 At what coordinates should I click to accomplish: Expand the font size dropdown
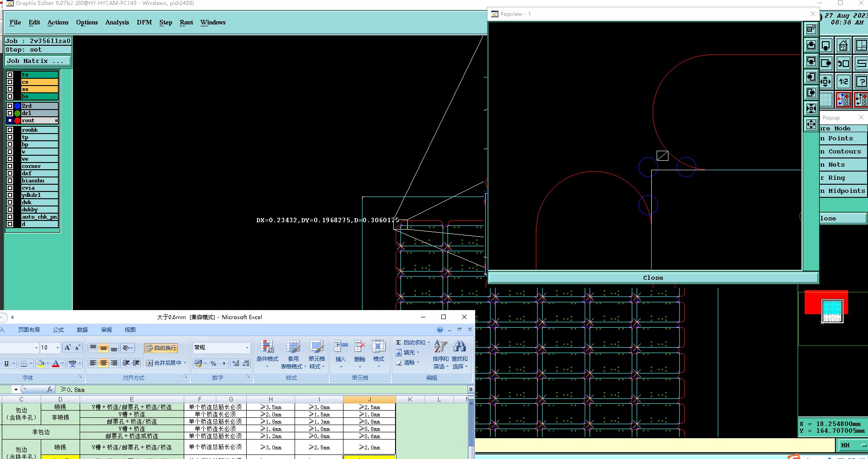click(x=57, y=348)
